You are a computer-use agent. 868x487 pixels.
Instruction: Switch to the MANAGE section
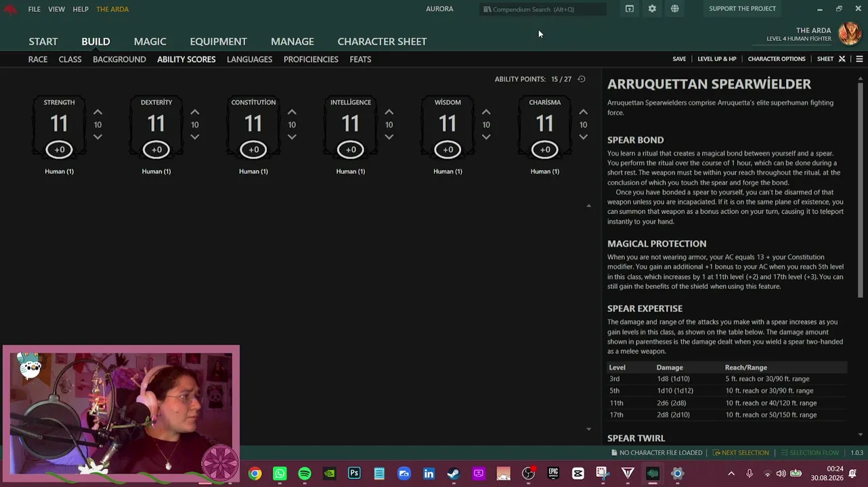click(x=292, y=41)
